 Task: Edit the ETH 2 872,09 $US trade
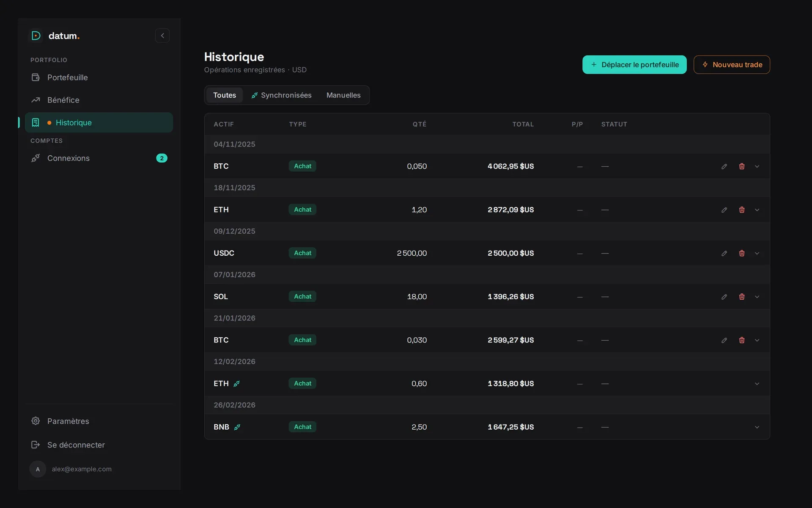724,210
